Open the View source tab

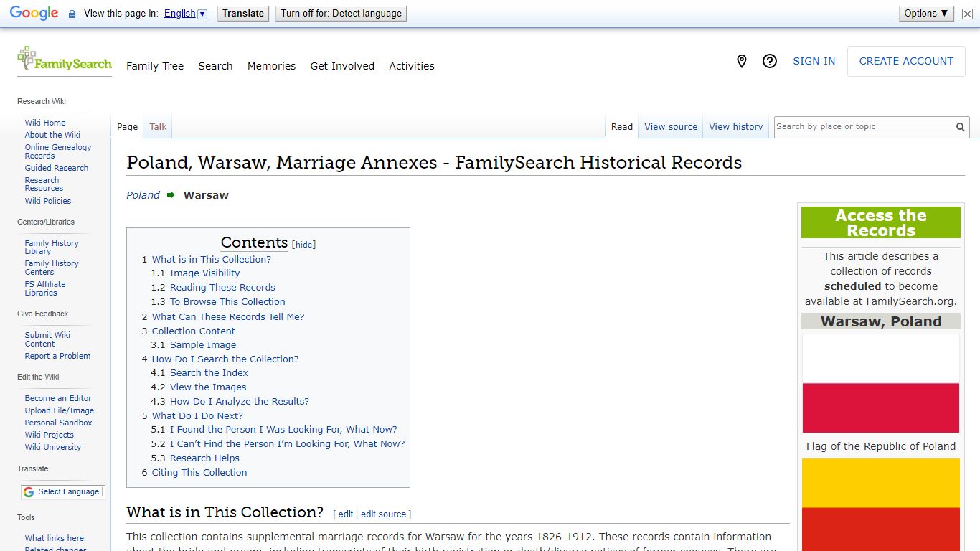(671, 127)
